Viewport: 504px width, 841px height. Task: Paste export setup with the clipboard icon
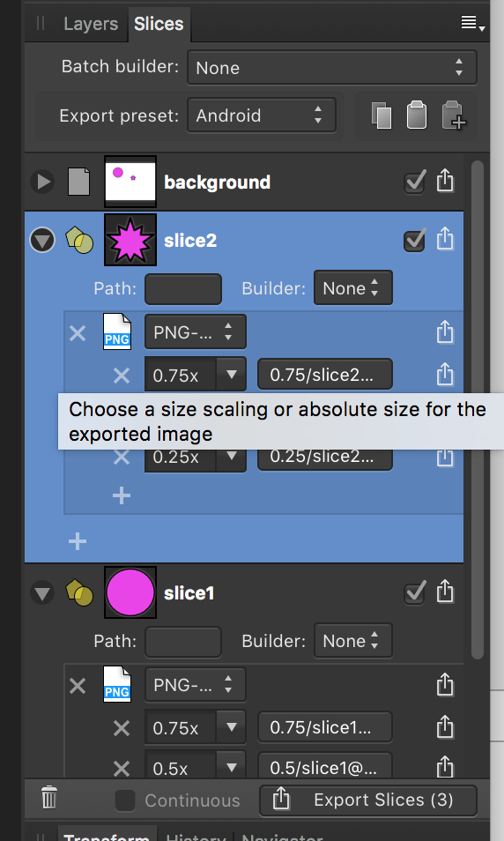pos(417,115)
